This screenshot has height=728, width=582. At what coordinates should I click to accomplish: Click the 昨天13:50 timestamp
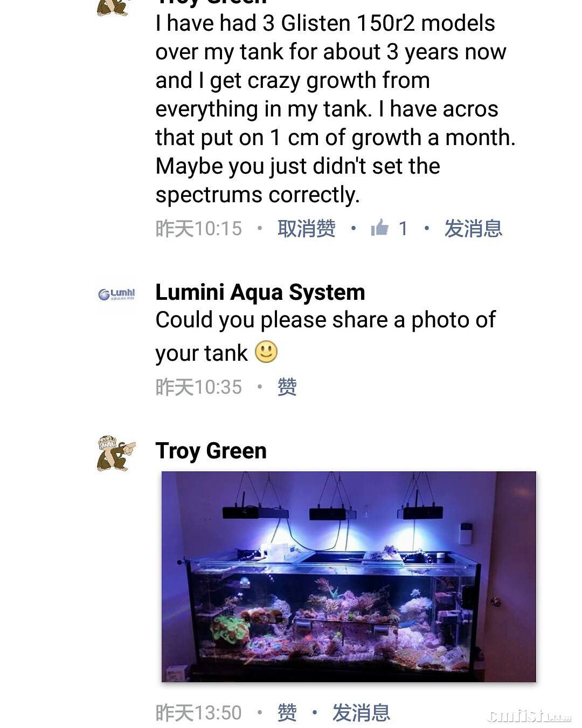coord(199,713)
